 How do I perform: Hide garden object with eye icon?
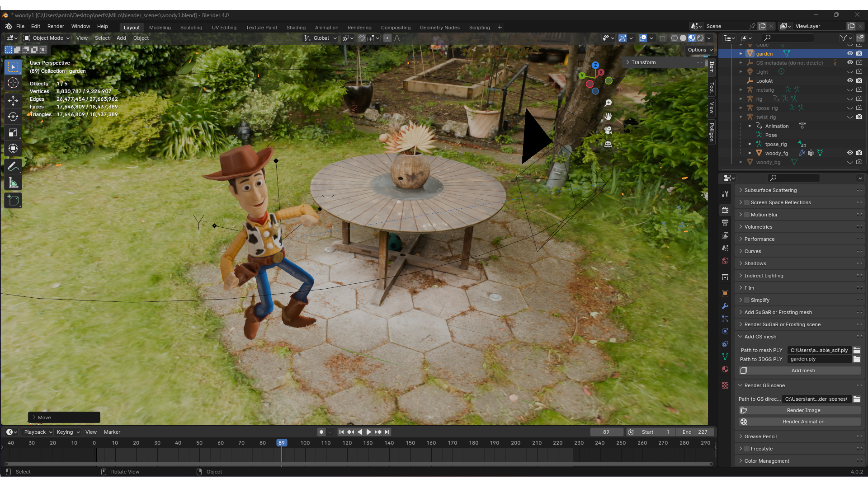850,53
